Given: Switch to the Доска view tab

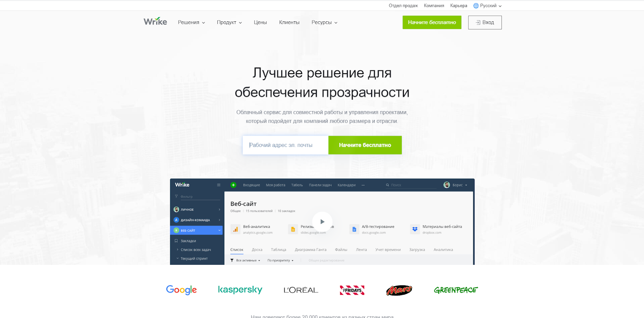Looking at the screenshot, I should pyautogui.click(x=257, y=250).
